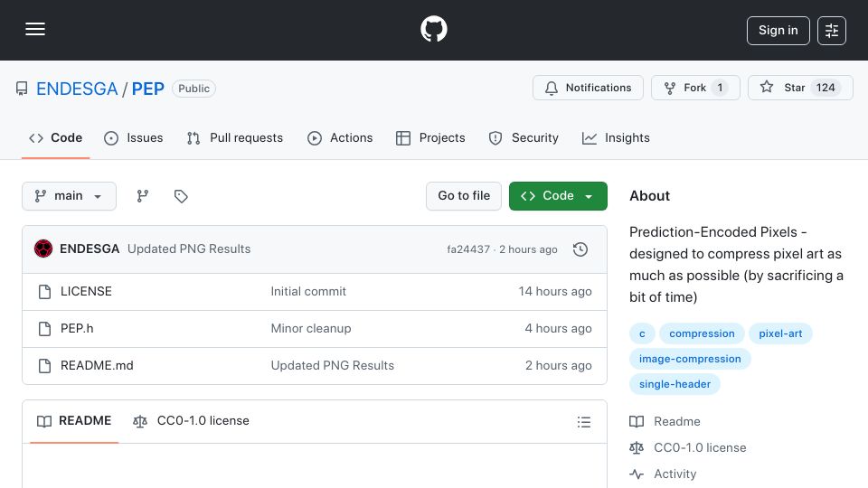Select the README tab in file viewer
Screen dimensions: 868x488
(74, 421)
